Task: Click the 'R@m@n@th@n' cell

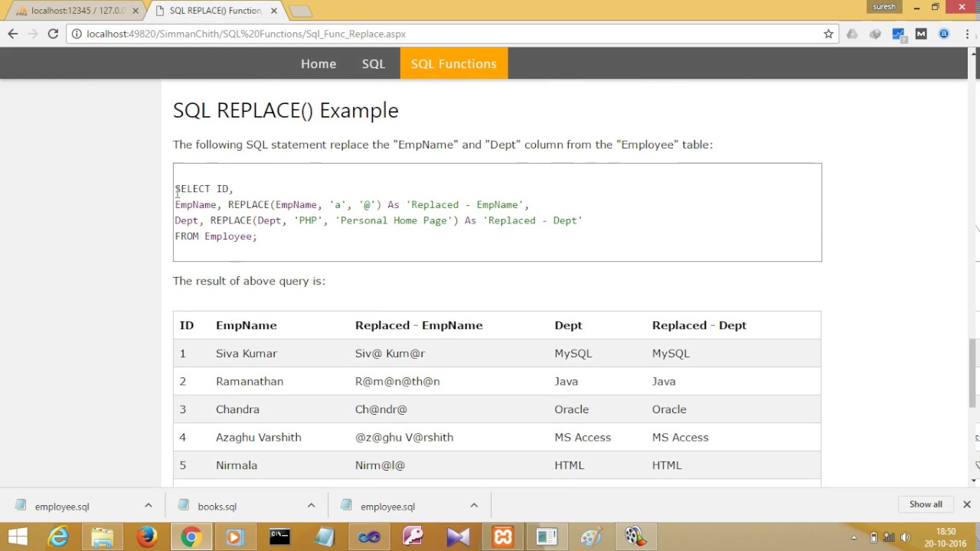Action: [x=397, y=381]
